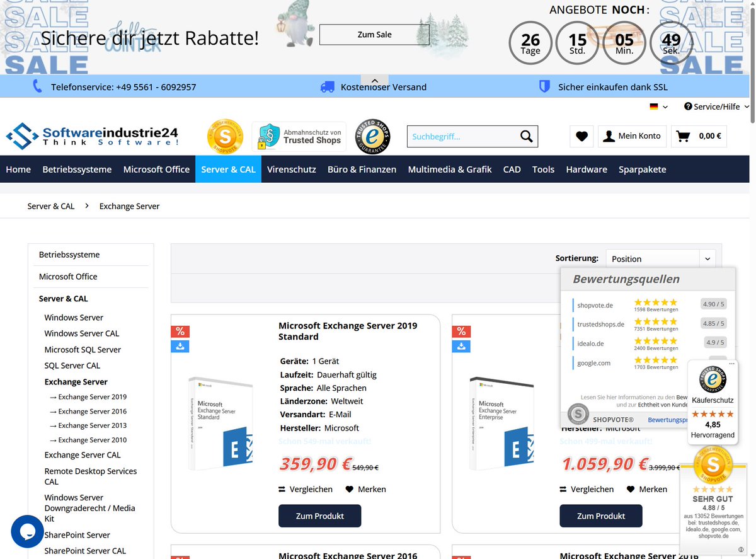Open shopvote.de rating source row
This screenshot has height=559, width=756.
coord(650,304)
